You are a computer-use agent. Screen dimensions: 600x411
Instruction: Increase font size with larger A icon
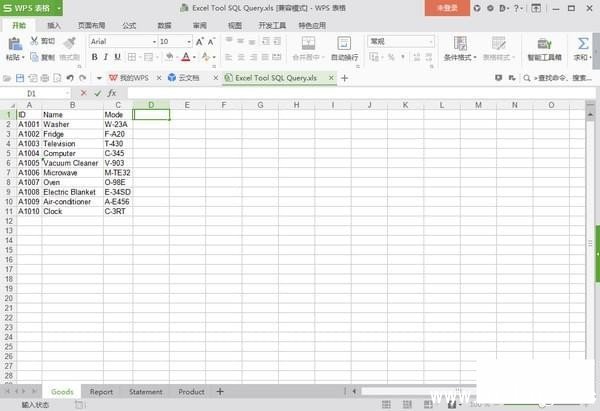[199, 41]
